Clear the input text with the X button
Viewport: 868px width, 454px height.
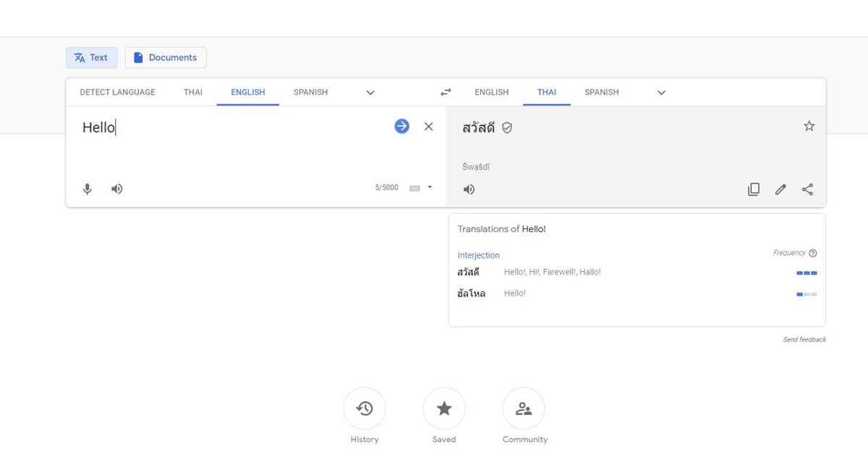(x=429, y=126)
